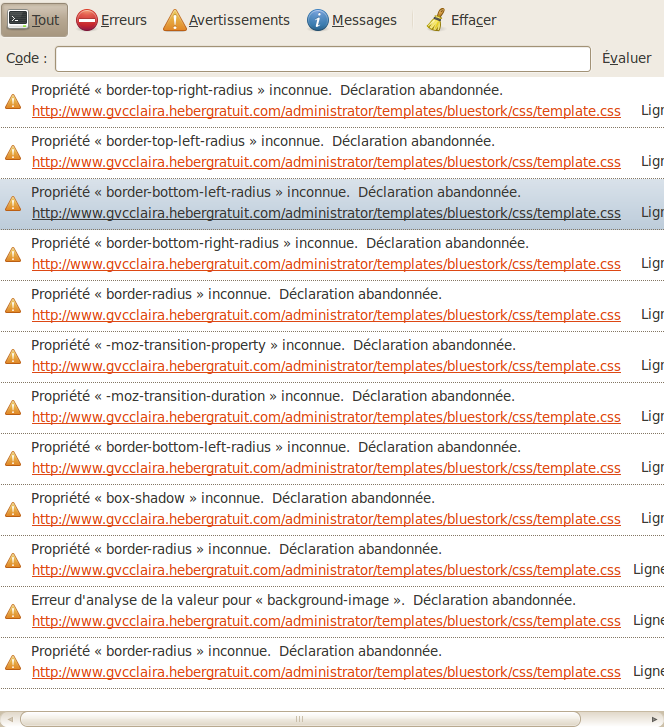Click the Effacer broom icon

tap(436, 20)
